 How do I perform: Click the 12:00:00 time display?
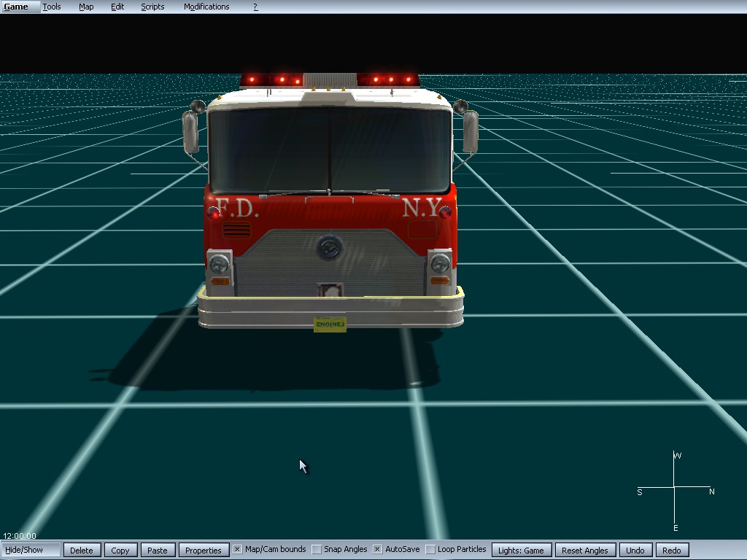coord(20,536)
